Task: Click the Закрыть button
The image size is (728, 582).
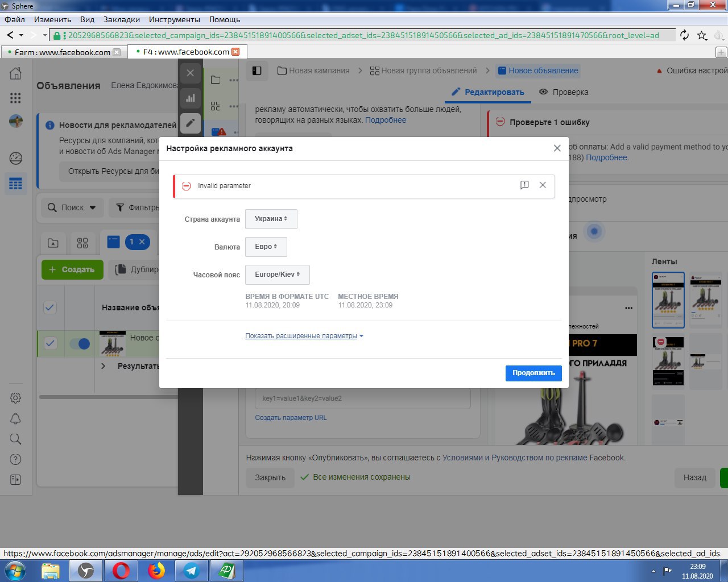Action: 270,477
